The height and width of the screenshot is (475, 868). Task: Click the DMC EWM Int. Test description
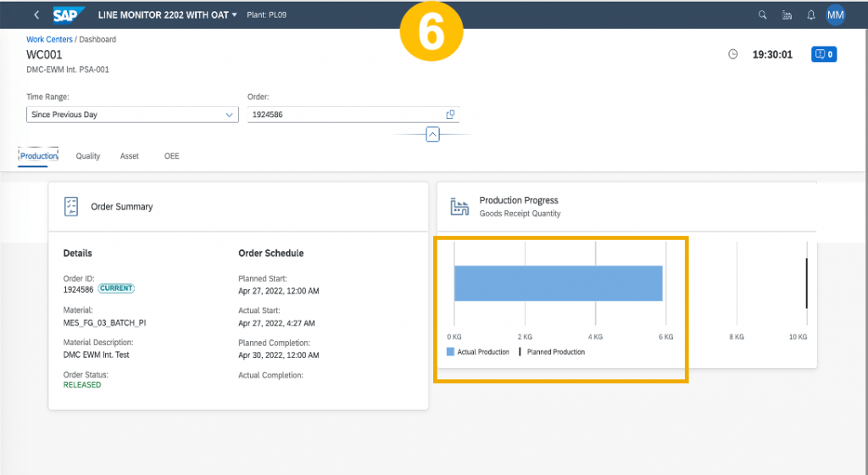pyautogui.click(x=96, y=355)
